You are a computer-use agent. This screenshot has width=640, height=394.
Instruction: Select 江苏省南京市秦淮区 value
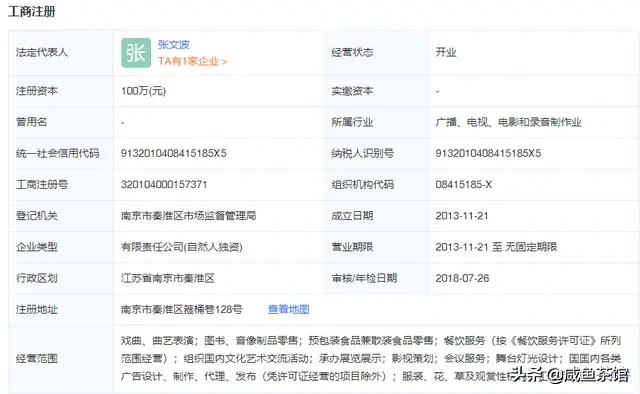(168, 278)
